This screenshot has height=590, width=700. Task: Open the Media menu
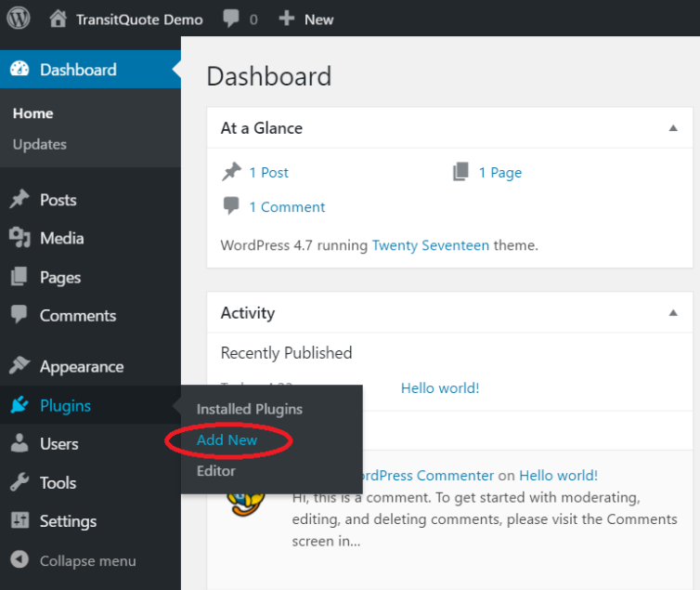click(90, 238)
